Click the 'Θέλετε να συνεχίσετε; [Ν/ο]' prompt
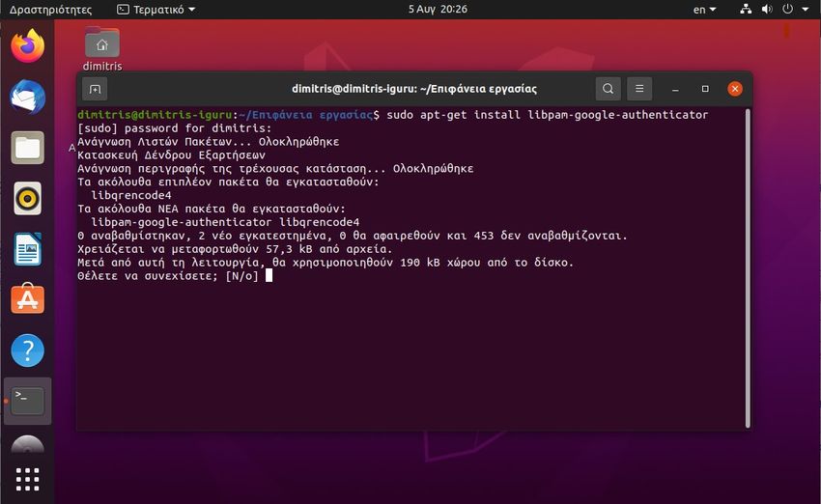The height and width of the screenshot is (504, 821). (168, 276)
